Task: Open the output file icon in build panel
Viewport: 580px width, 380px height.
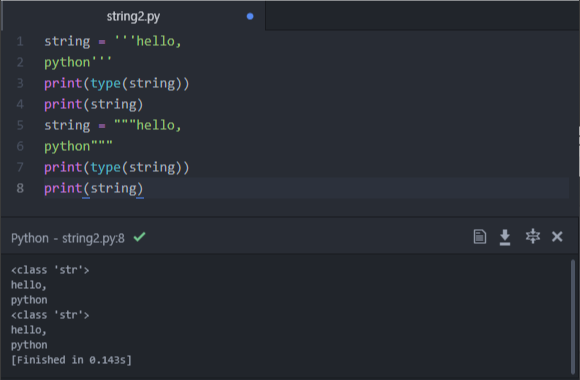Action: click(x=480, y=236)
